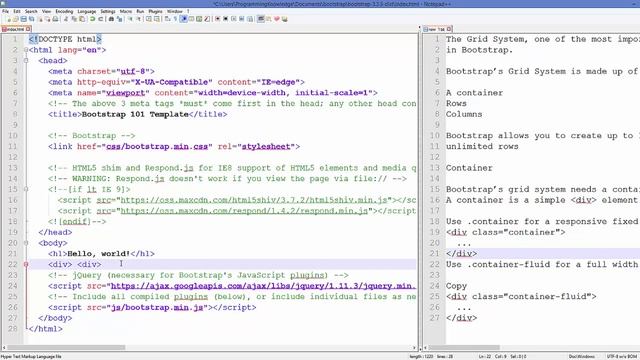Click the googleapis jquery URL link

[x=263, y=286]
